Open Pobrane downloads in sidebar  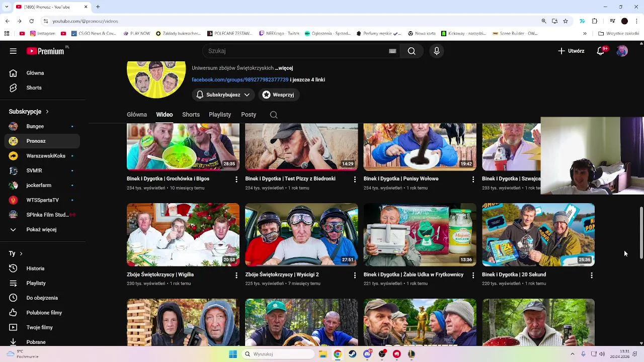click(x=42, y=342)
